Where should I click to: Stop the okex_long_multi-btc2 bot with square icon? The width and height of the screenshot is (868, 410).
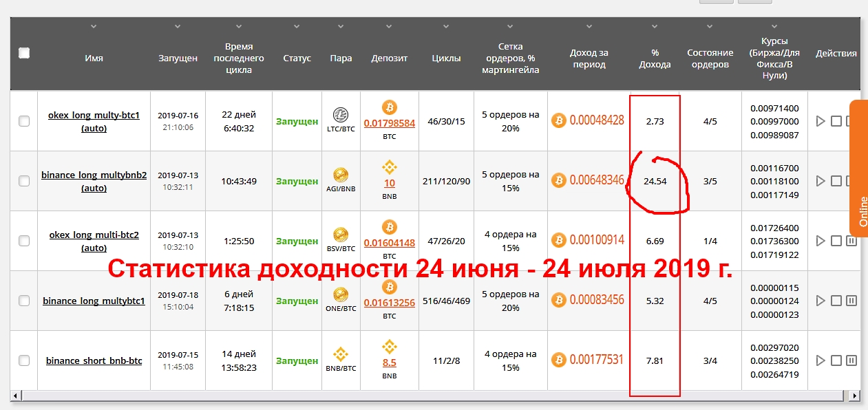pyautogui.click(x=836, y=241)
